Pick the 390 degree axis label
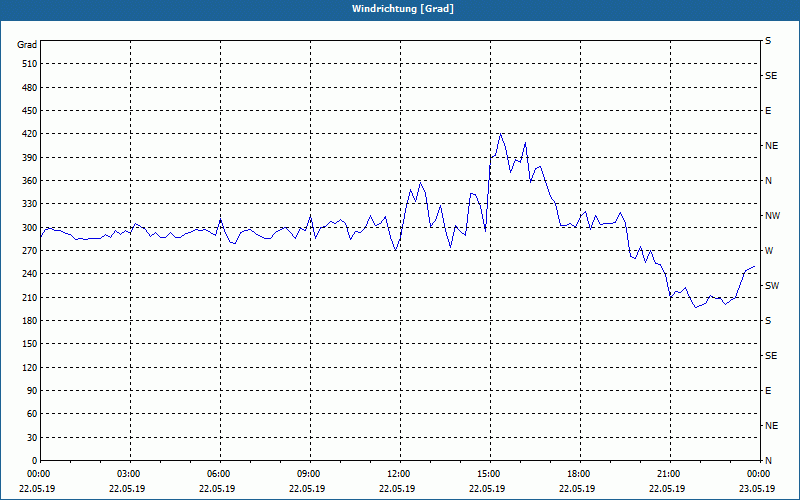Viewport: 800px width, 500px height. pos(30,158)
